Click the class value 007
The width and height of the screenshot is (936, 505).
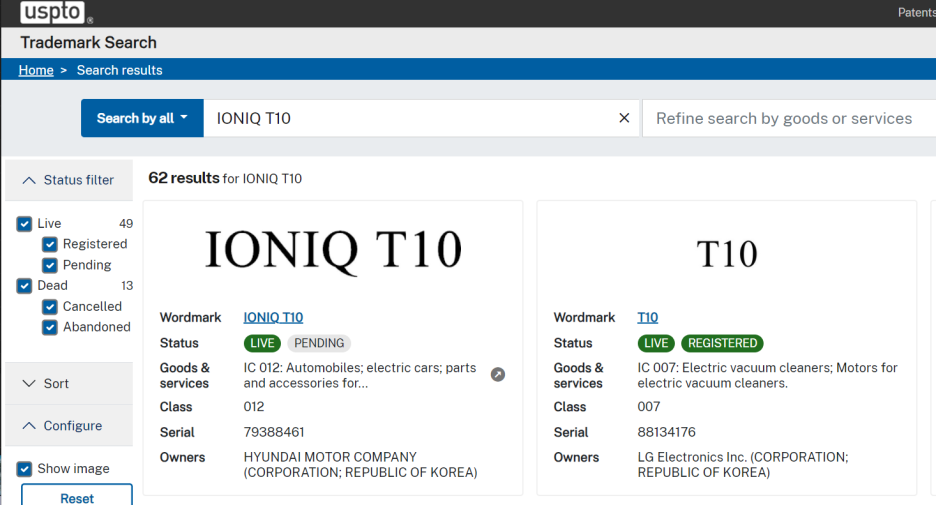[x=649, y=407]
